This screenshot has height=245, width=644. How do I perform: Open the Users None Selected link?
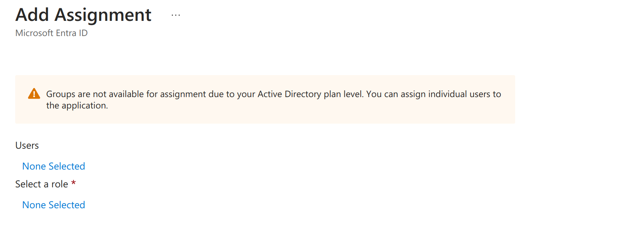click(x=54, y=166)
